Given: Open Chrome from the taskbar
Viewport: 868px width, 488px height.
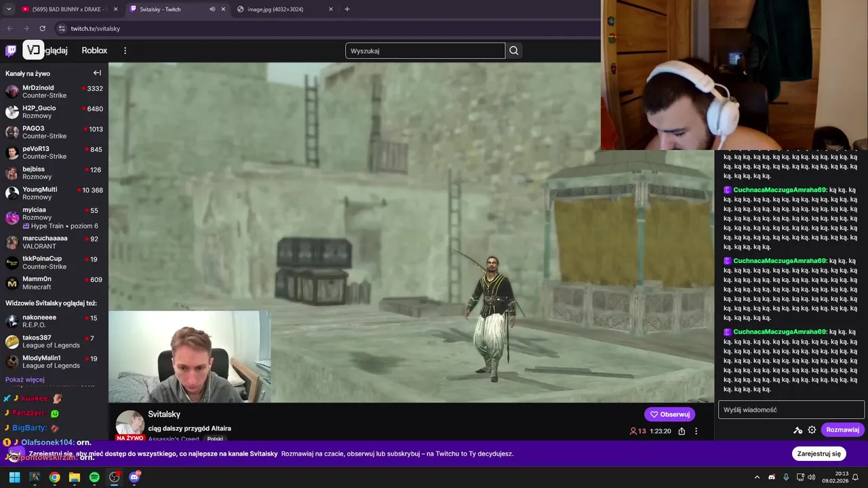Looking at the screenshot, I should coord(54,477).
